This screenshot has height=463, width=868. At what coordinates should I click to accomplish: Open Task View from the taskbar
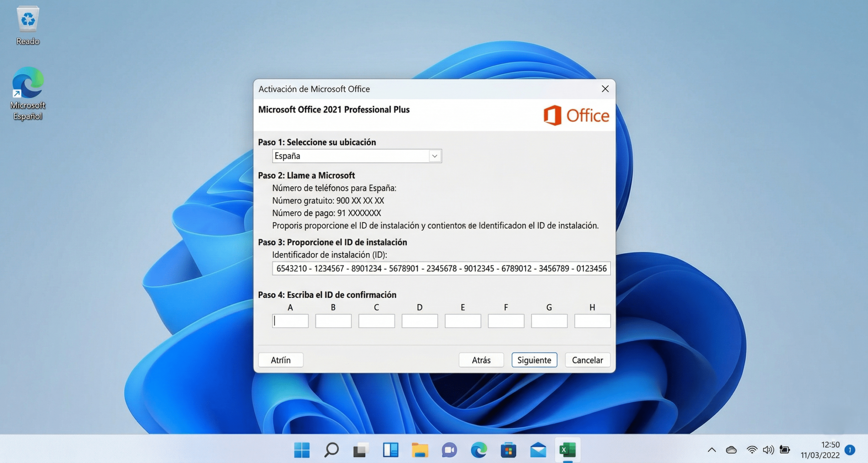coord(360,450)
